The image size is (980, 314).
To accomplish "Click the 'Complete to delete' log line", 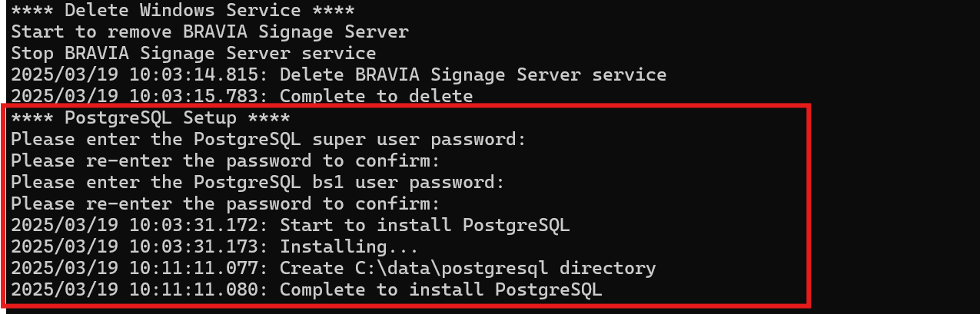I will click(242, 97).
